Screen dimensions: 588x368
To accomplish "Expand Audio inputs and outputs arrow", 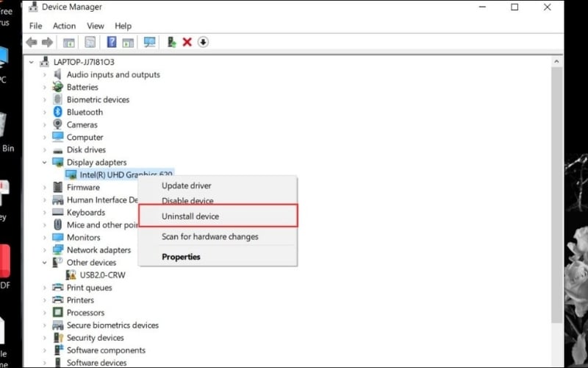I will point(45,75).
